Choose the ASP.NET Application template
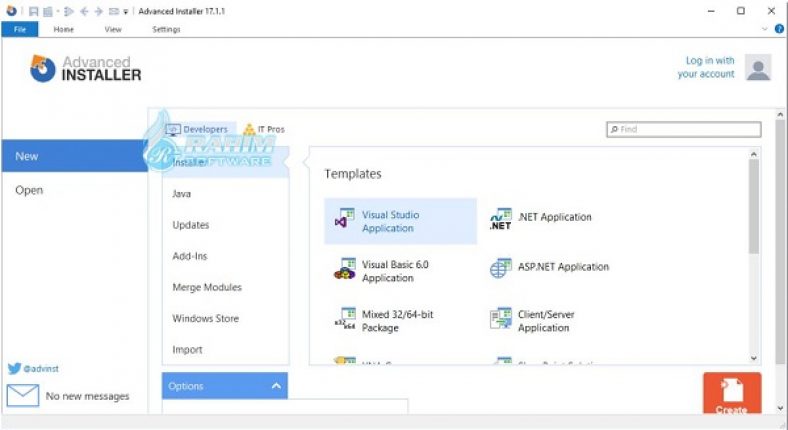Screen dimensions: 788x430 (x=563, y=267)
